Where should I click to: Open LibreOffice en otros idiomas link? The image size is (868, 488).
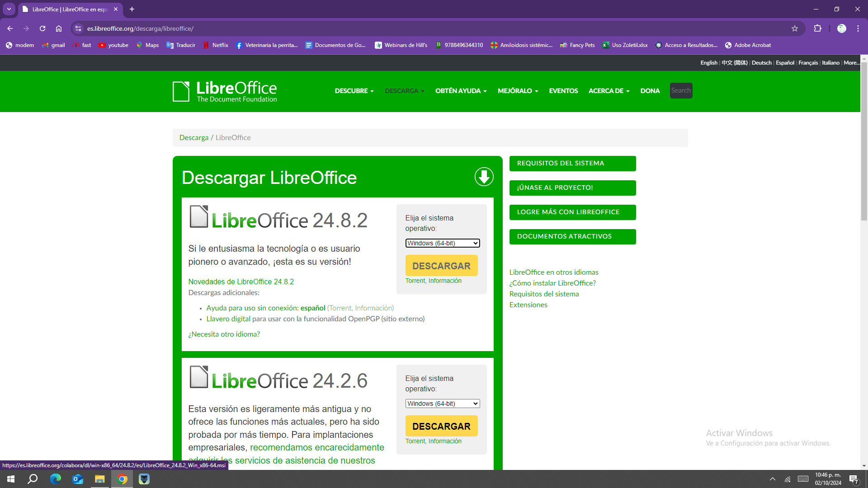pyautogui.click(x=554, y=272)
